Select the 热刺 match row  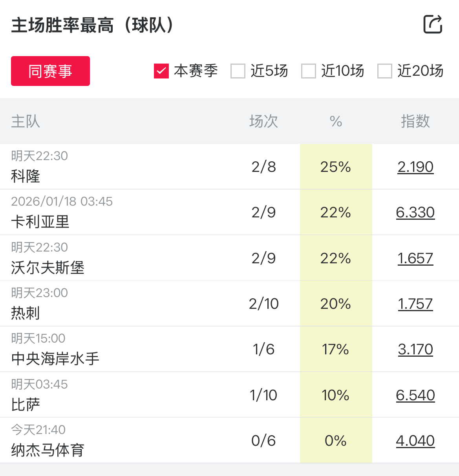26,313
